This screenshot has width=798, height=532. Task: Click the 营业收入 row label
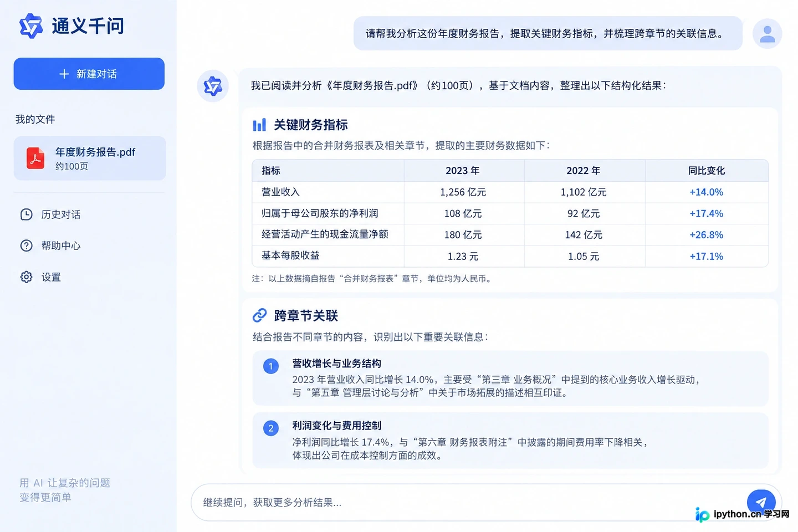click(280, 192)
